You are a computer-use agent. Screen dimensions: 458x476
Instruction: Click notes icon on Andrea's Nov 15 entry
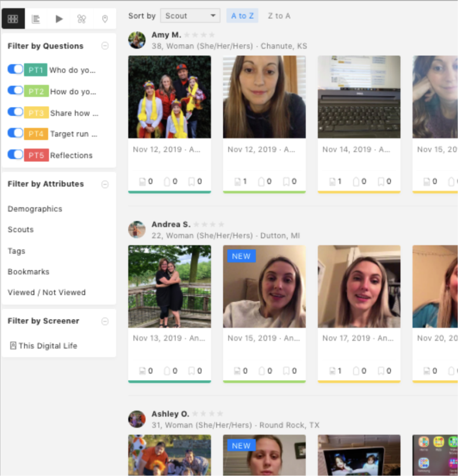pyautogui.click(x=237, y=371)
